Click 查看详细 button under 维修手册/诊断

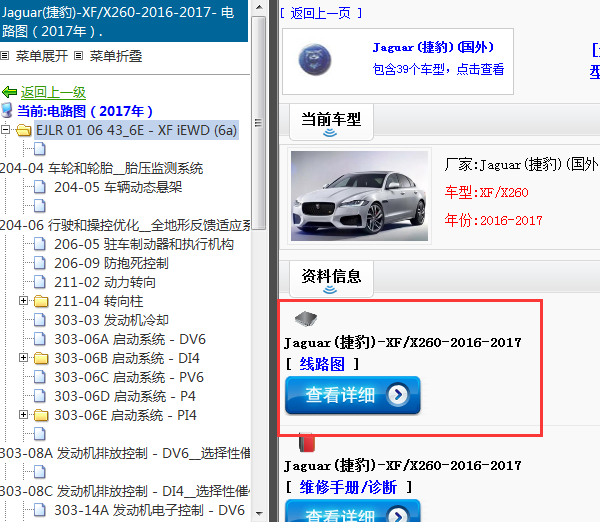click(x=353, y=511)
